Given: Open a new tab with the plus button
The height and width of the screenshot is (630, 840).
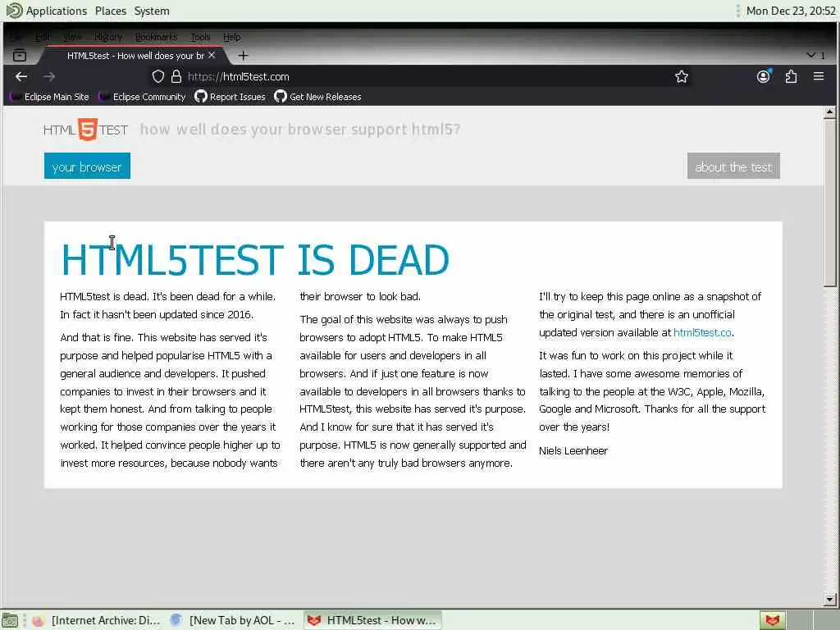Looking at the screenshot, I should [243, 55].
